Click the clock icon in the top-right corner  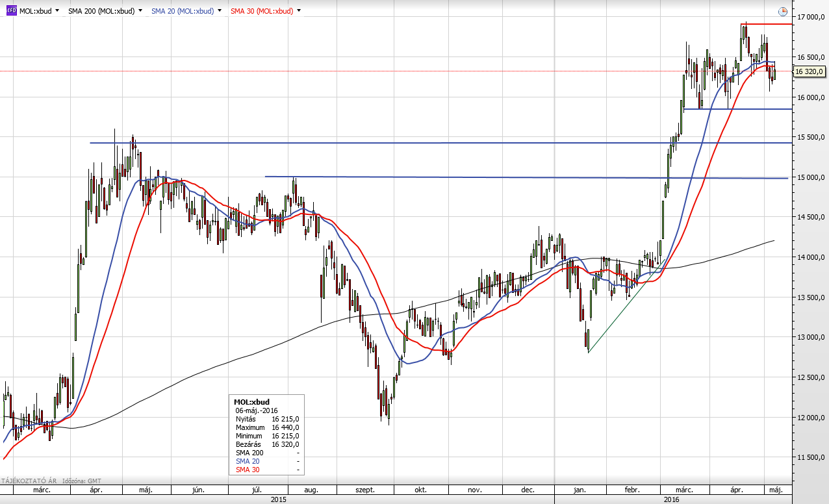(x=783, y=12)
